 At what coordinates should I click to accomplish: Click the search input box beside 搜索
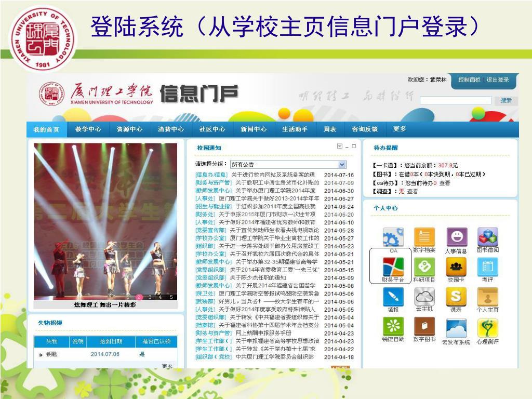pyautogui.click(x=455, y=100)
